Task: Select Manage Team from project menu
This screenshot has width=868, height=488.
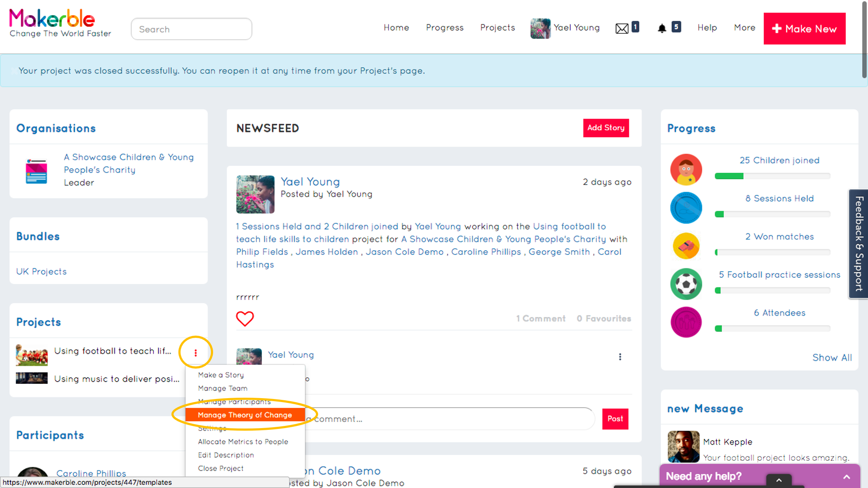Action: (223, 388)
